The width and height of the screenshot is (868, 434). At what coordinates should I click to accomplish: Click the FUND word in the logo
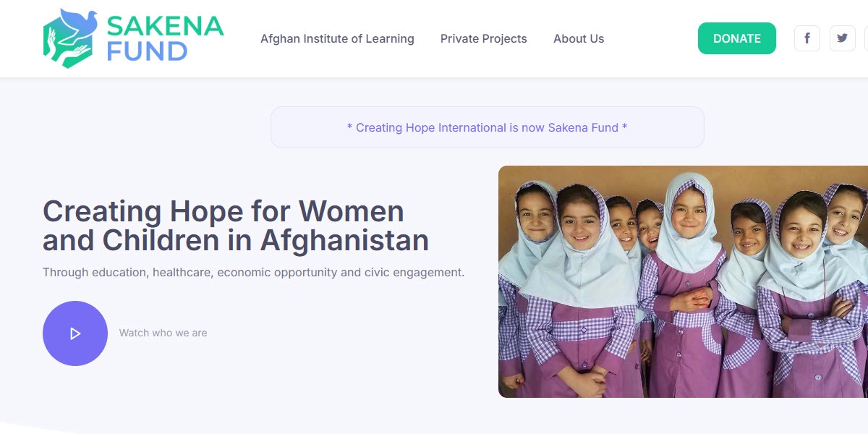pyautogui.click(x=147, y=51)
